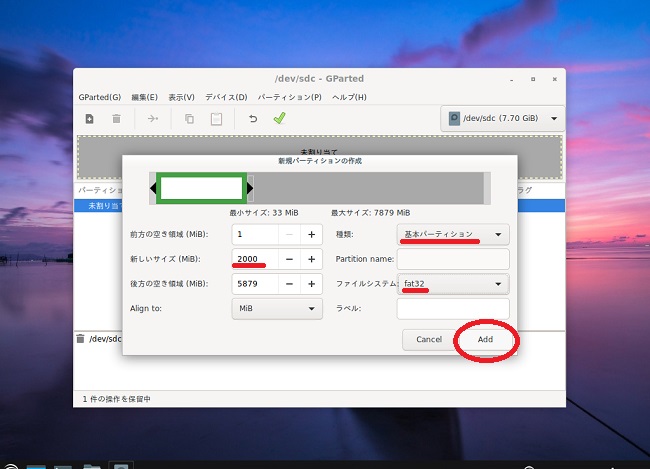Open the ファイルシステム fat32 dropdown
The height and width of the screenshot is (469, 650).
pyautogui.click(x=453, y=284)
